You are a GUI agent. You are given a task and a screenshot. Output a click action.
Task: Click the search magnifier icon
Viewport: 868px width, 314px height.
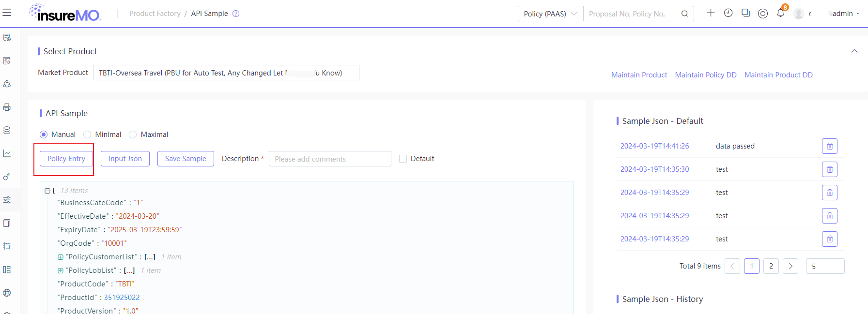coord(684,14)
